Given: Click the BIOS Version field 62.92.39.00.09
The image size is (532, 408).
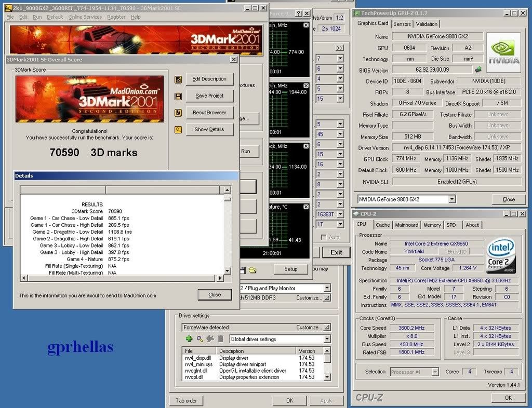Looking at the screenshot, I should point(432,70).
